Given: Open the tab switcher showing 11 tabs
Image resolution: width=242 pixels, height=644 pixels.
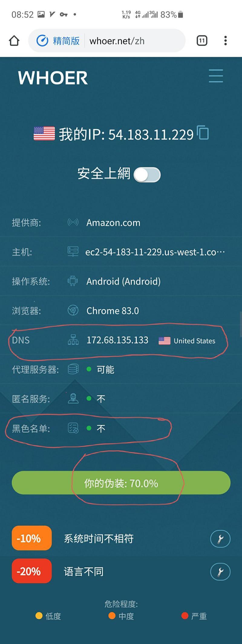Looking at the screenshot, I should tap(202, 41).
